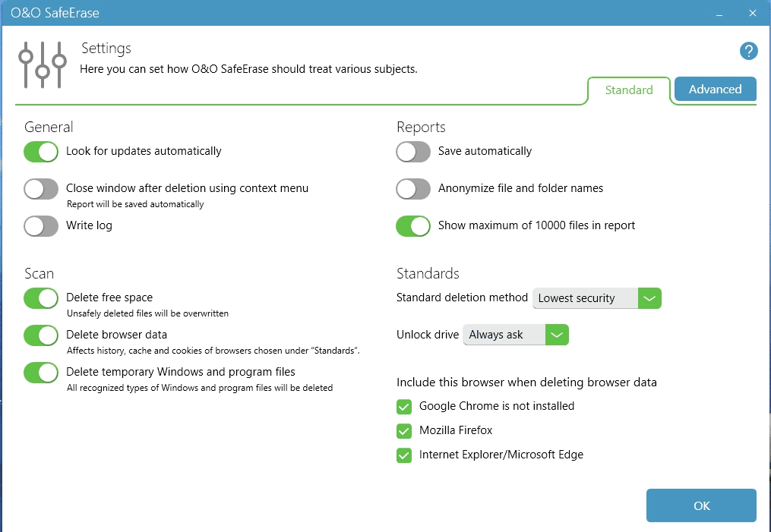The width and height of the screenshot is (771, 532).
Task: Disable the Delete free space switch
Action: click(x=41, y=298)
